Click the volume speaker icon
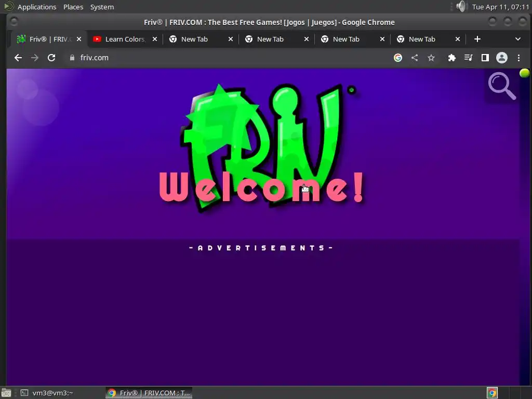532x399 pixels. (461, 6)
